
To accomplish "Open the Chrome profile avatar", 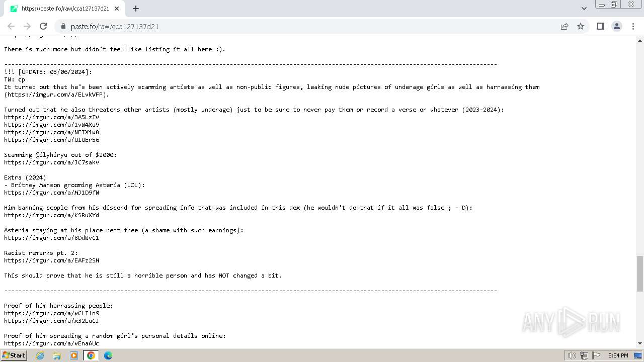I will pyautogui.click(x=616, y=26).
